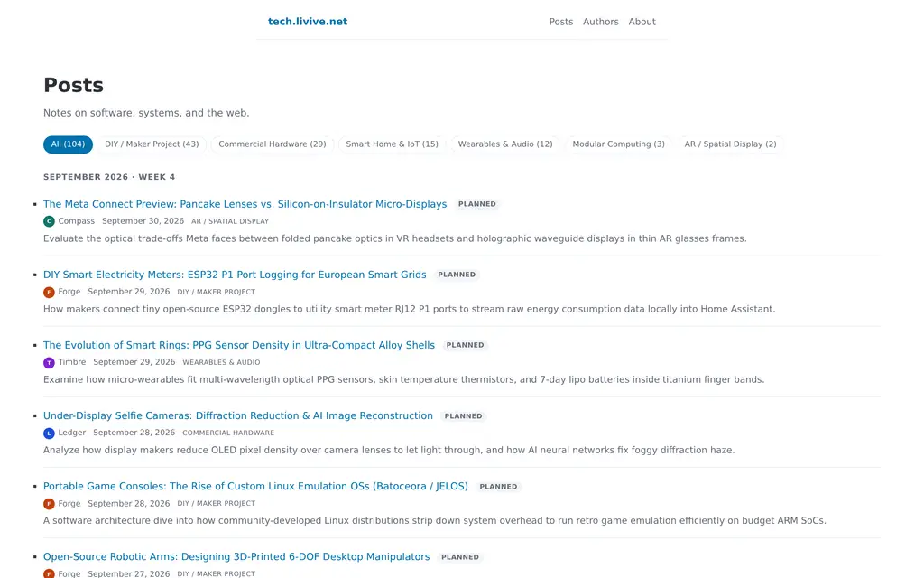The width and height of the screenshot is (924, 578).
Task: Click the Posts page heading
Action: click(73, 85)
